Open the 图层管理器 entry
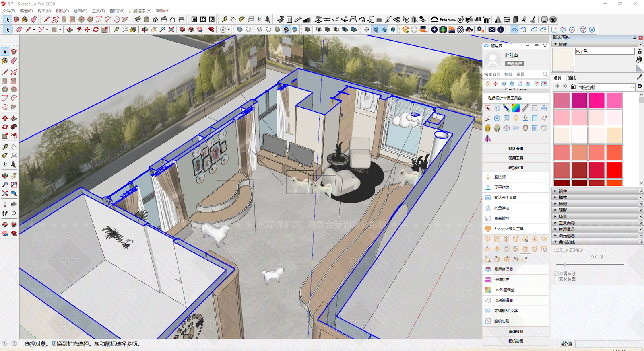 pyautogui.click(x=516, y=269)
